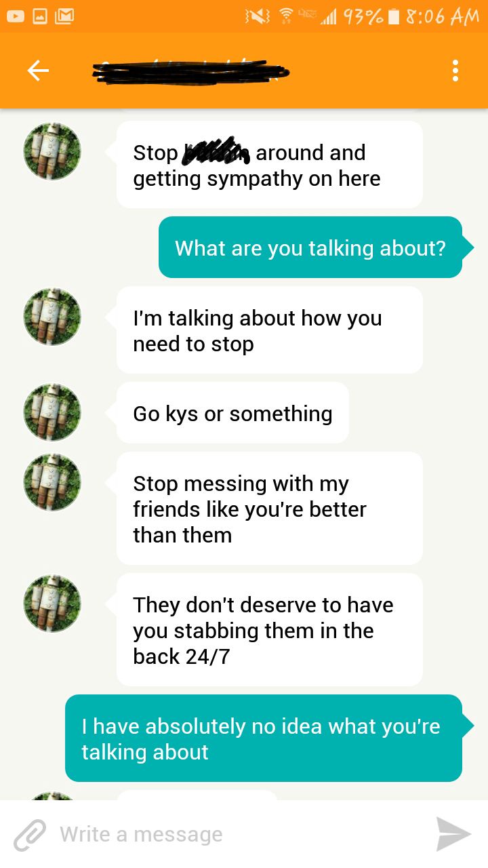Open the three-dot overflow menu
This screenshot has height=868, width=488.
pos(455,71)
